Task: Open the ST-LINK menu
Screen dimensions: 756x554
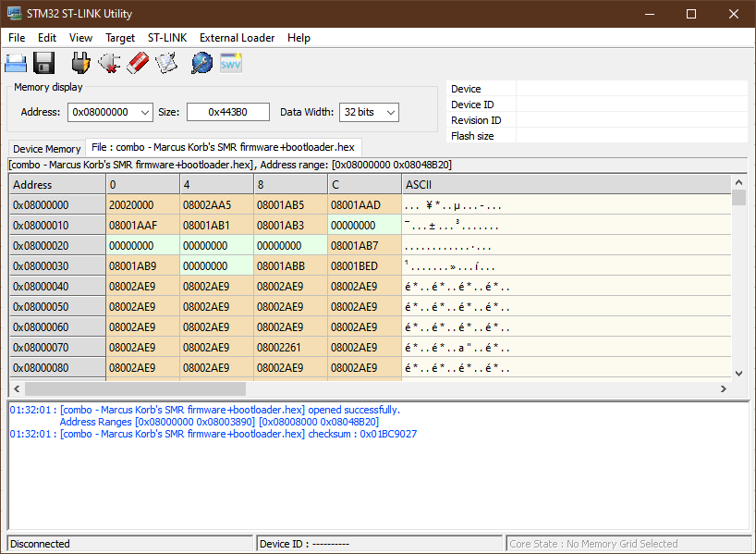Action: (167, 38)
